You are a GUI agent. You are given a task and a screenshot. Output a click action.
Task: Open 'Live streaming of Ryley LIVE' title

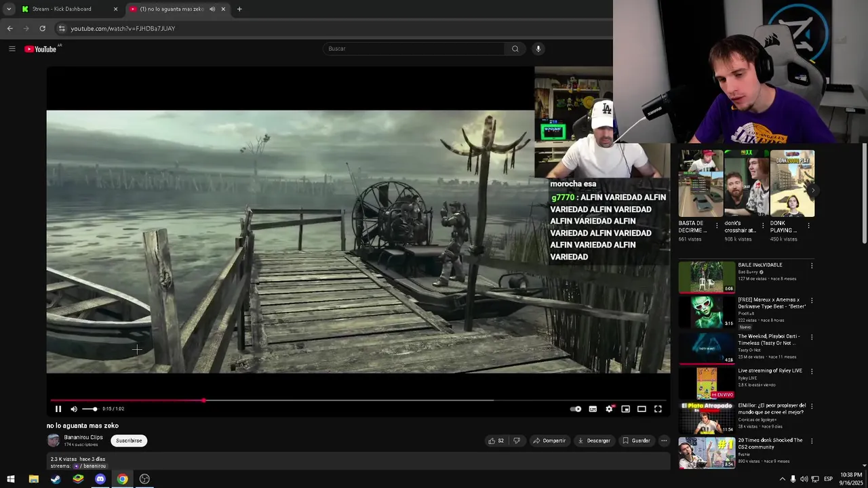pyautogui.click(x=770, y=371)
